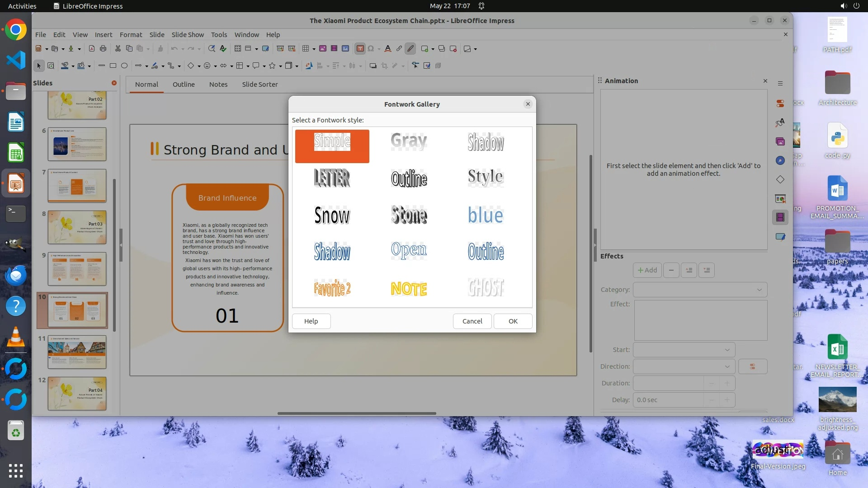The height and width of the screenshot is (488, 868).
Task: Toggle Show Draw Functions pencil icon
Action: tap(410, 49)
